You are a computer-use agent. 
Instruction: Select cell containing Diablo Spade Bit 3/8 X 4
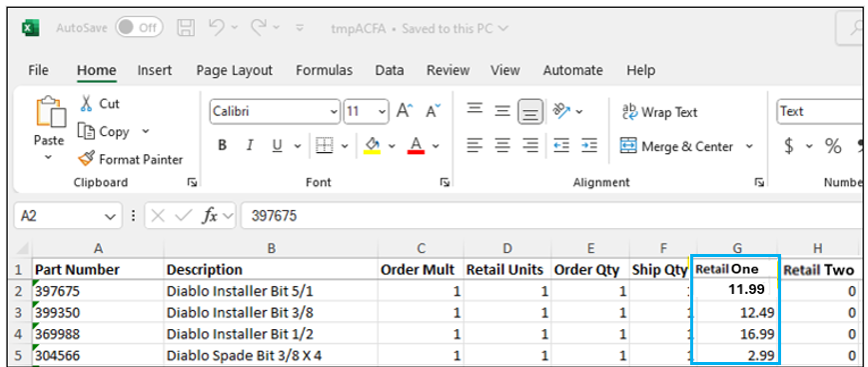point(271,355)
